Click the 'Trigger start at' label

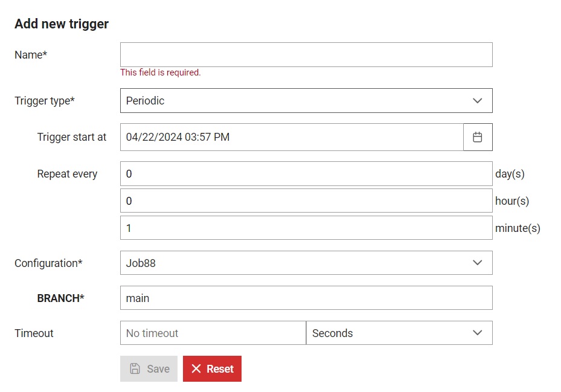click(x=72, y=137)
